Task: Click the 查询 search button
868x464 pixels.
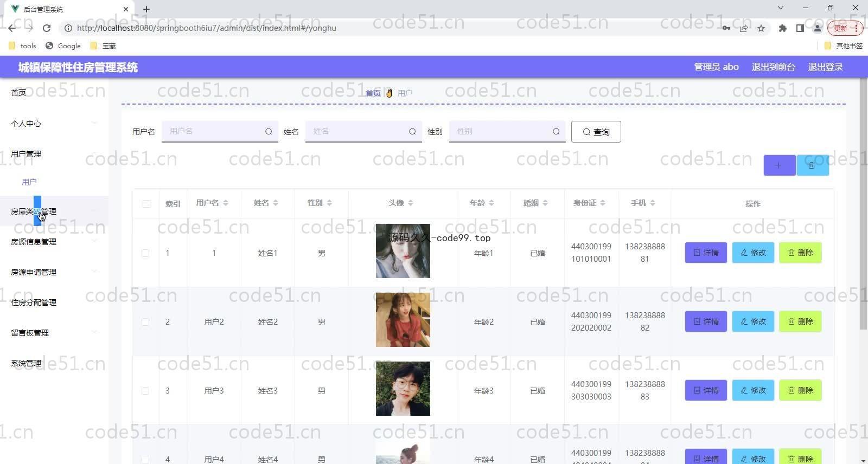Action: tap(596, 132)
